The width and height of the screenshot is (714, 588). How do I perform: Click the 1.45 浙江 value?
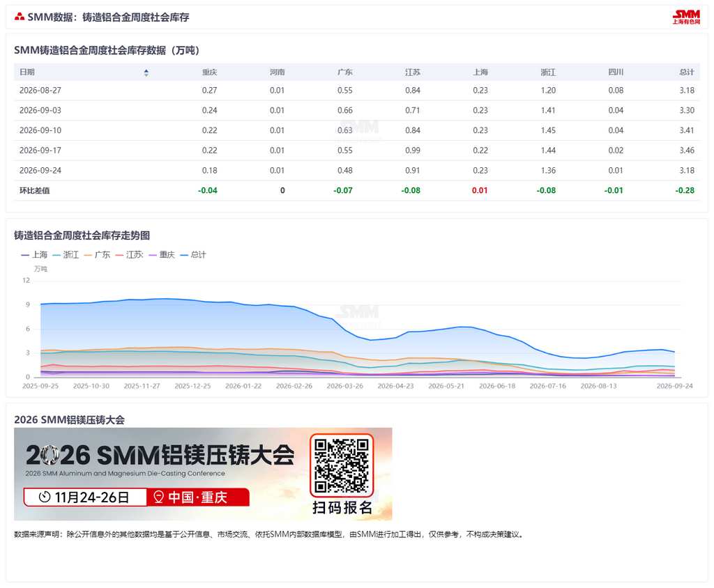click(x=548, y=130)
